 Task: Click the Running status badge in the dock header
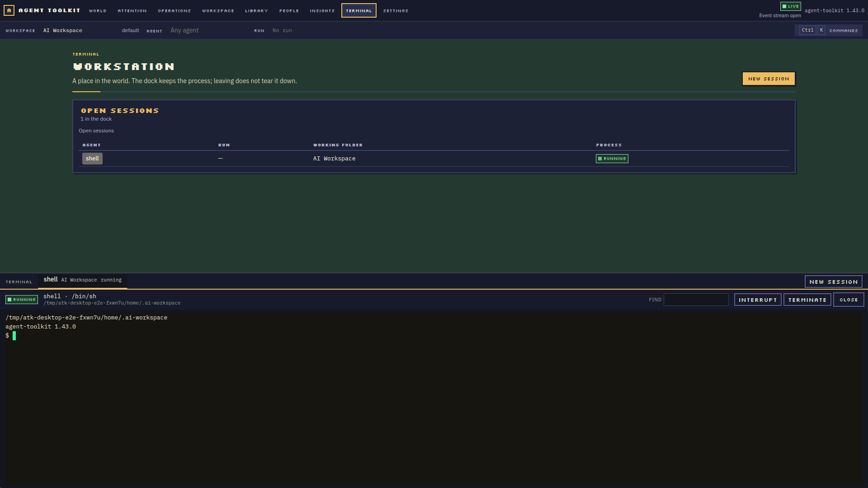click(22, 300)
